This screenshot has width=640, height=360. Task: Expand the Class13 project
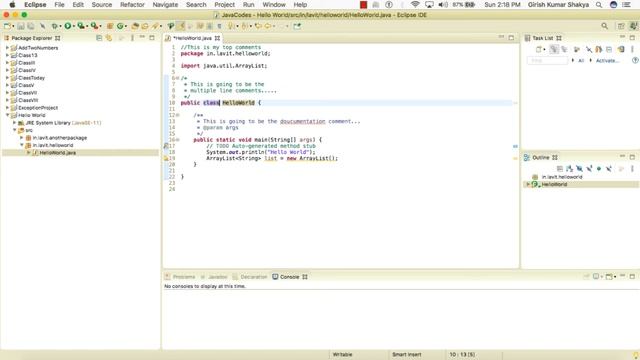click(7, 55)
